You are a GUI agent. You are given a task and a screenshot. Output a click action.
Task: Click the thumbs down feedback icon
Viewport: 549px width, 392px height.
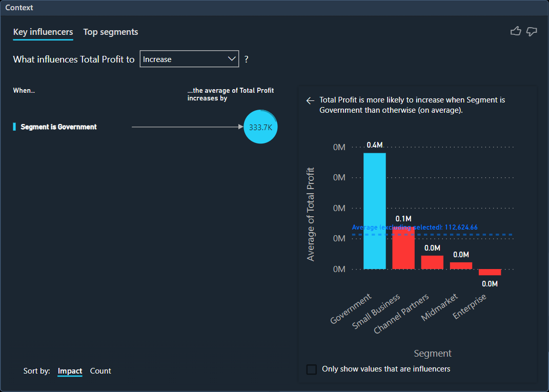(532, 32)
